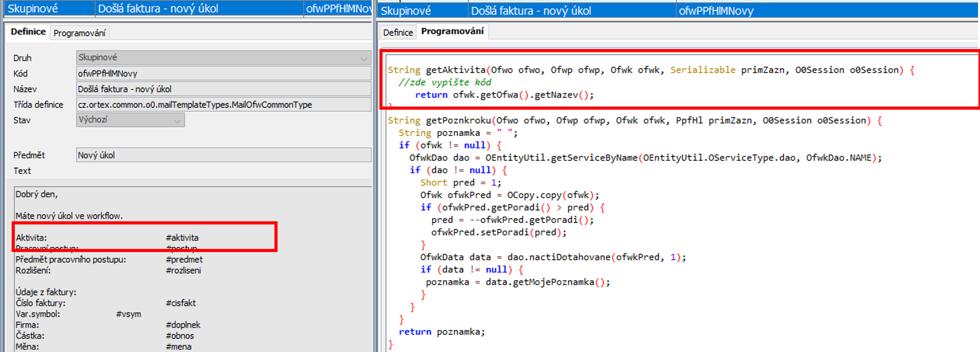This screenshot has height=352, width=980.
Task: Open the Definice tab in left panel
Action: (x=28, y=32)
